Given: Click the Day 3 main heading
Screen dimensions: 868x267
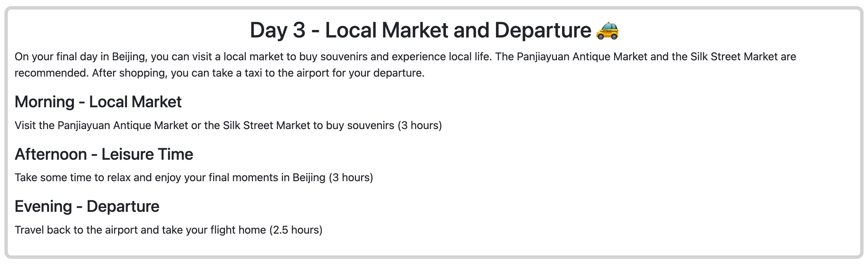Looking at the screenshot, I should 434,30.
